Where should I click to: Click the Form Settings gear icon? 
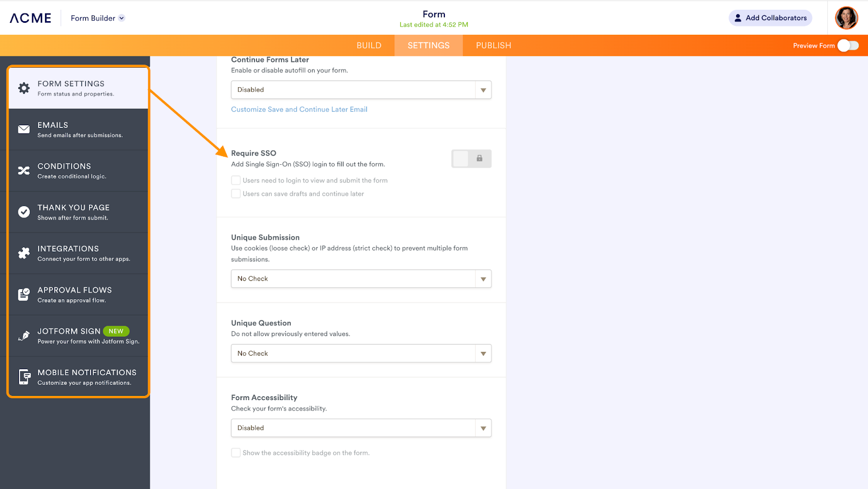(24, 88)
